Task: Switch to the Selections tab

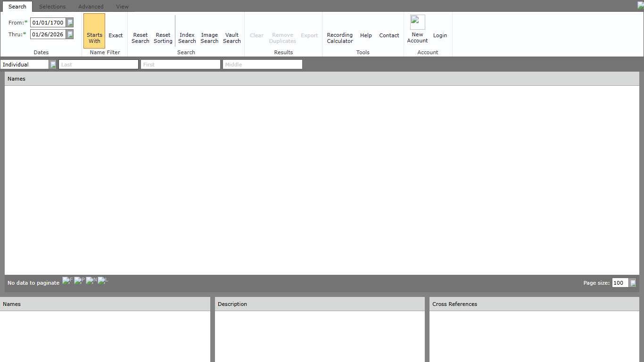Action: coord(52,7)
